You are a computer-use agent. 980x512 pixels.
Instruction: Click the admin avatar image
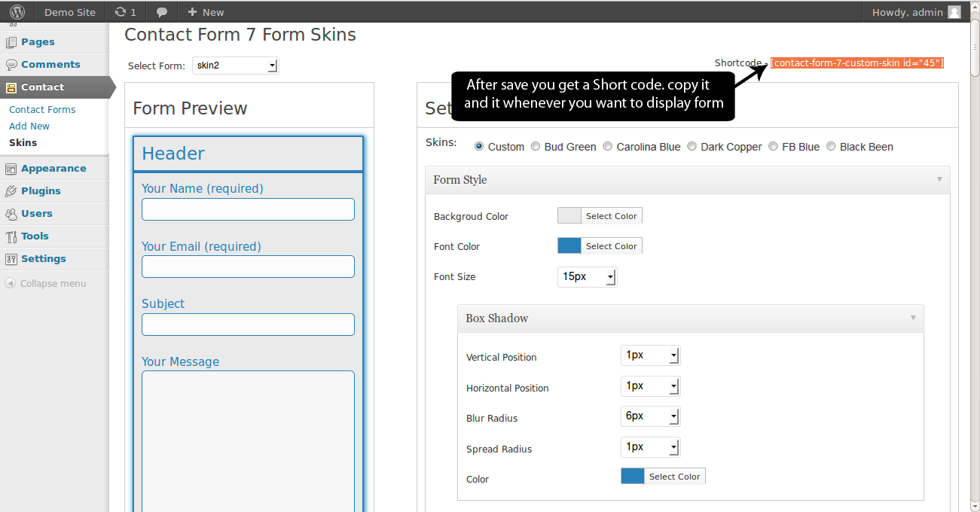point(954,12)
